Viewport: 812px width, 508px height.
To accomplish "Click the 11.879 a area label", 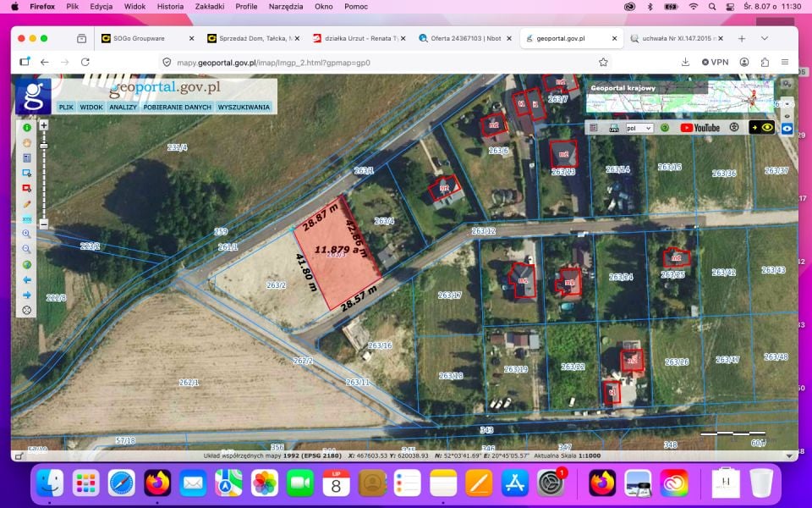I will coord(337,249).
